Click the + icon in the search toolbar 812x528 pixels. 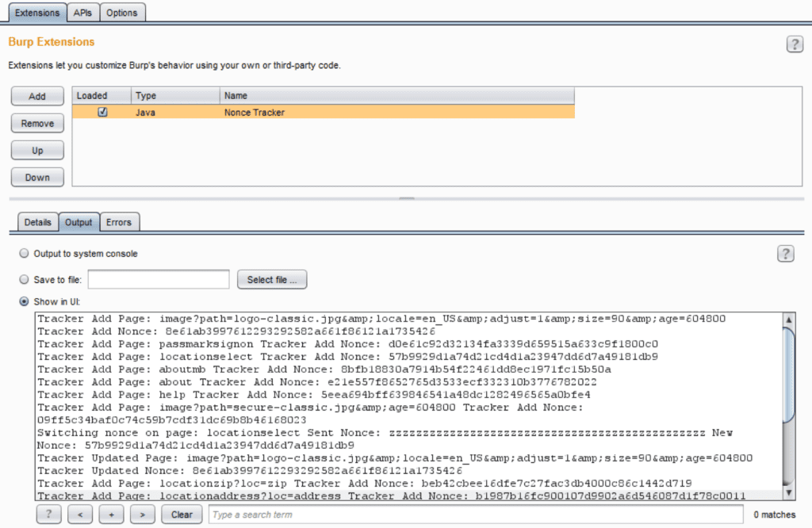tap(111, 514)
